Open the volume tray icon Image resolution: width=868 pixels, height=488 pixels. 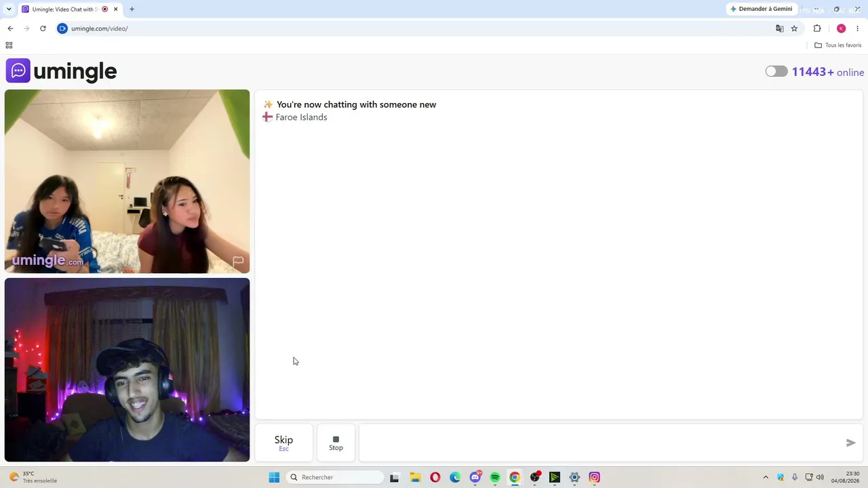pyautogui.click(x=821, y=477)
